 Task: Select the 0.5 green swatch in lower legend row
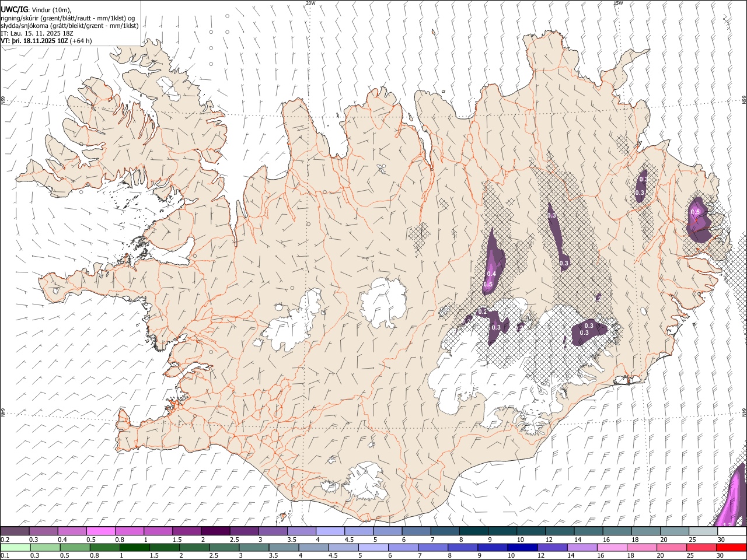click(75, 548)
